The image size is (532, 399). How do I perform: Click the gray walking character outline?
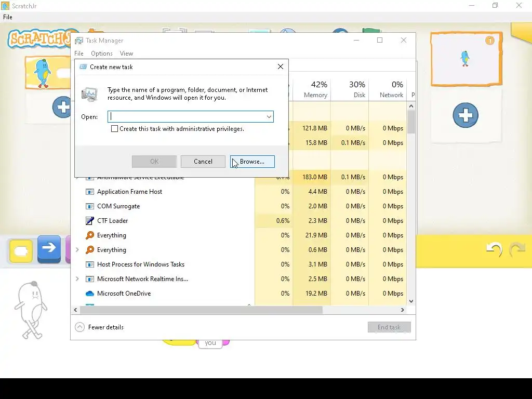pos(32,310)
